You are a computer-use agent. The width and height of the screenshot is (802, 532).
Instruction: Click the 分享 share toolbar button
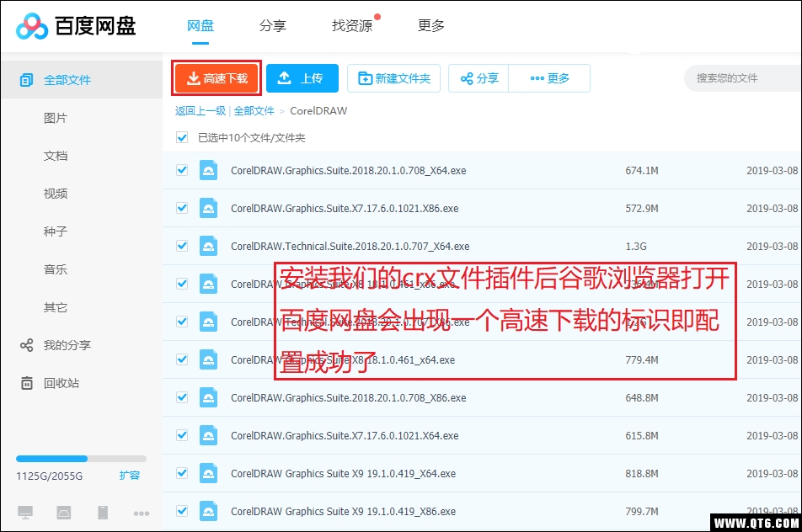pyautogui.click(x=479, y=78)
